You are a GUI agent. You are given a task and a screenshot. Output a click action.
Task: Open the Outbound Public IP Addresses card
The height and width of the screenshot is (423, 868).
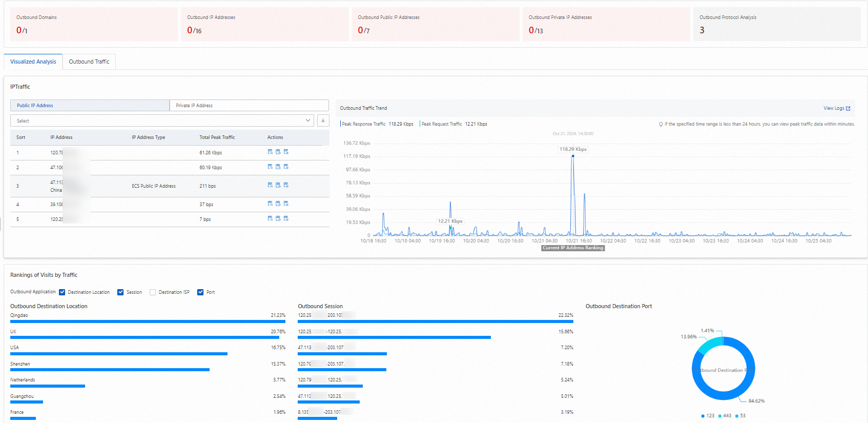click(x=436, y=24)
